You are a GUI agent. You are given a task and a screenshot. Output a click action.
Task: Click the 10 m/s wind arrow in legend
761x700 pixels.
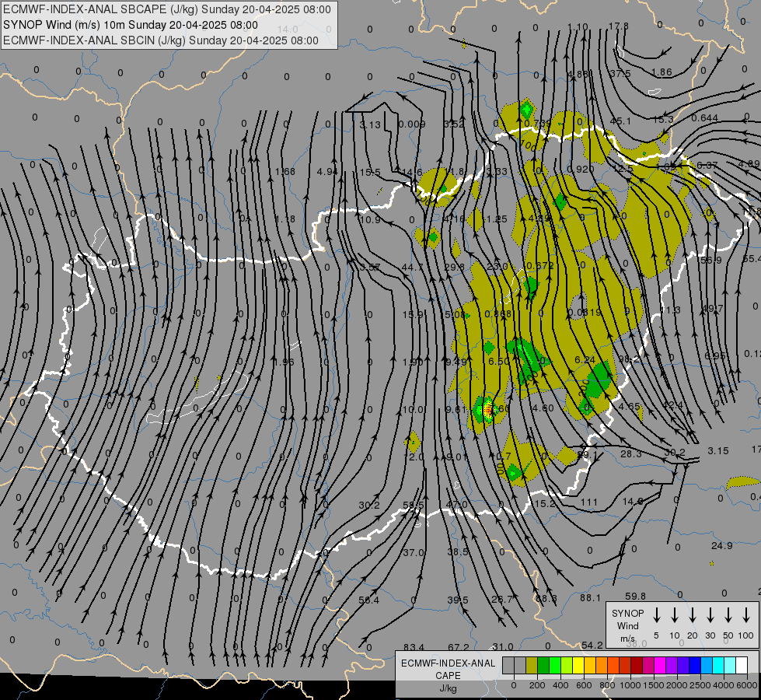[674, 615]
